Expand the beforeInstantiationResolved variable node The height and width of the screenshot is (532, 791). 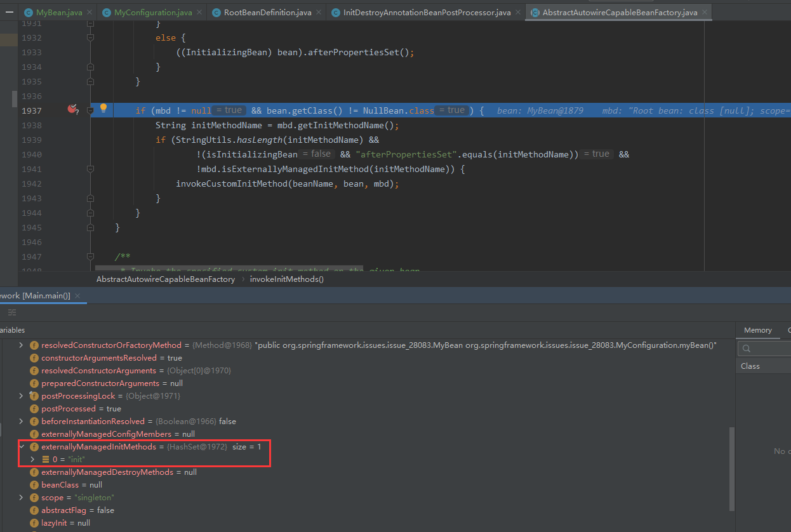click(x=21, y=422)
